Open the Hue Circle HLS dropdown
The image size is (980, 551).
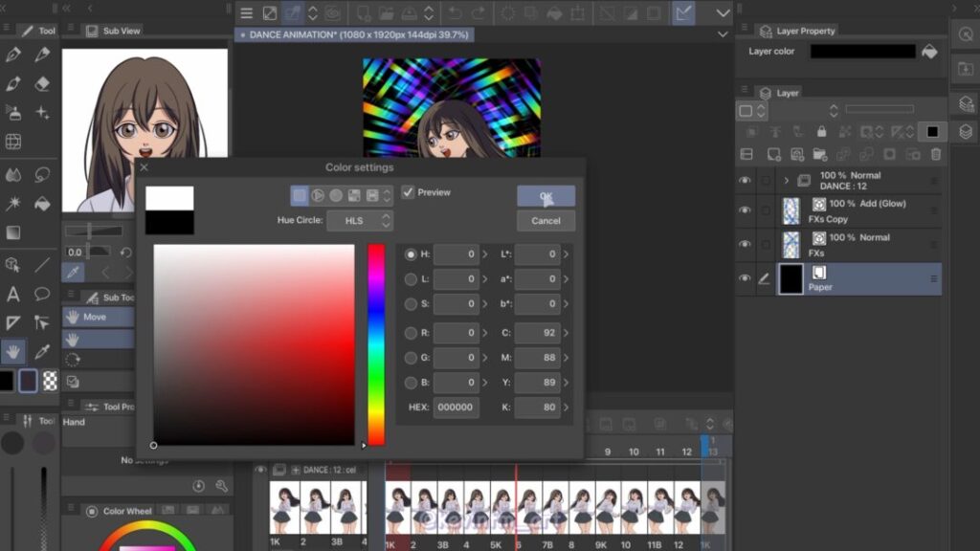point(360,221)
